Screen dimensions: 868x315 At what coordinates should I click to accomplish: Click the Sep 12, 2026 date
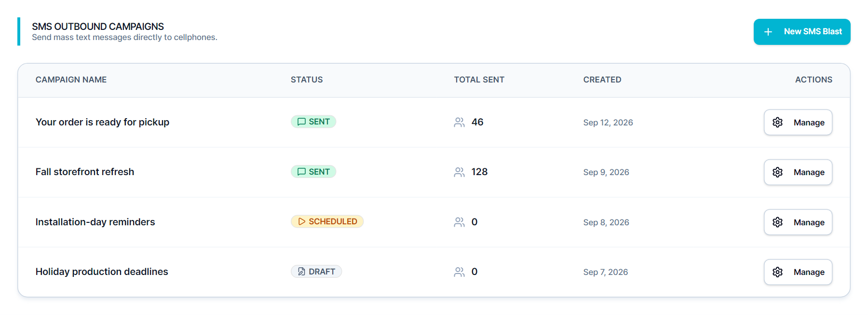coord(608,123)
